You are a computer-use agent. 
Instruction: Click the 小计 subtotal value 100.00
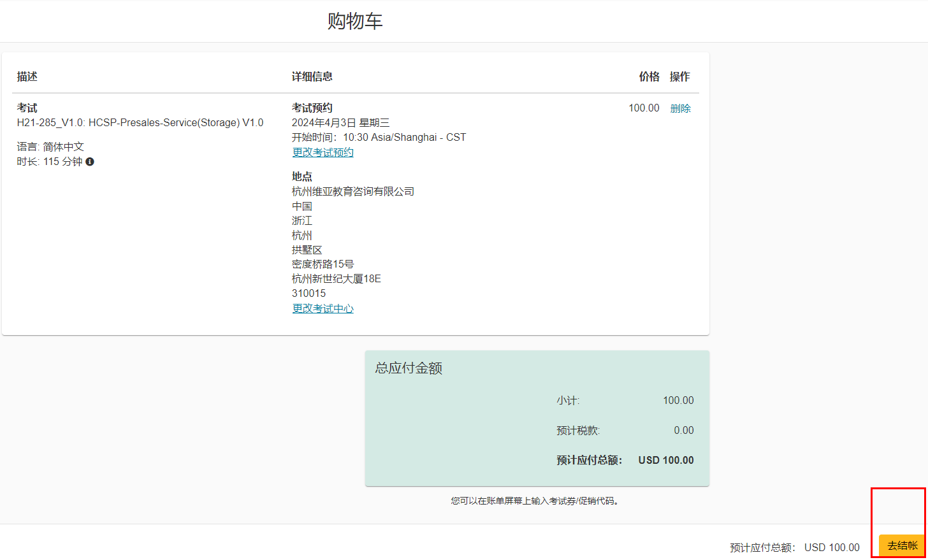tap(678, 400)
